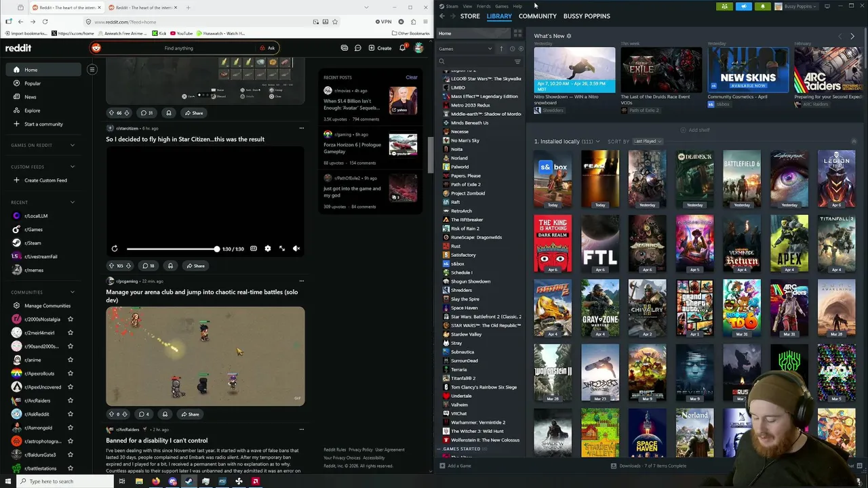
Task: Open What's New settings gear in Steam
Action: tap(569, 36)
